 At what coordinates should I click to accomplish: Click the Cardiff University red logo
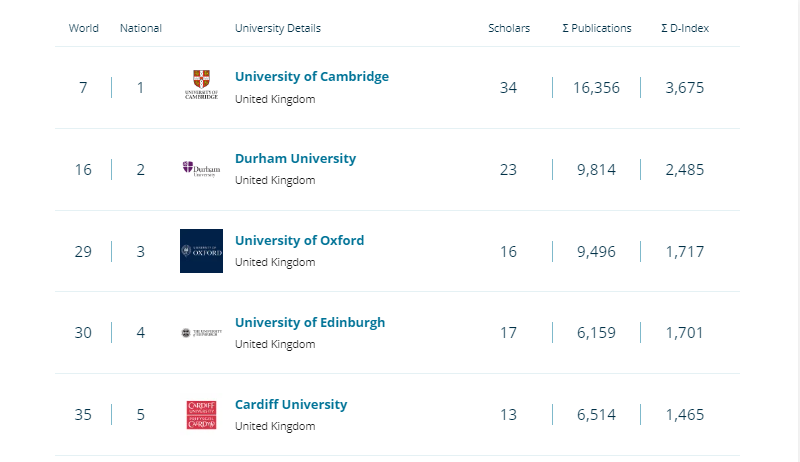coord(201,414)
